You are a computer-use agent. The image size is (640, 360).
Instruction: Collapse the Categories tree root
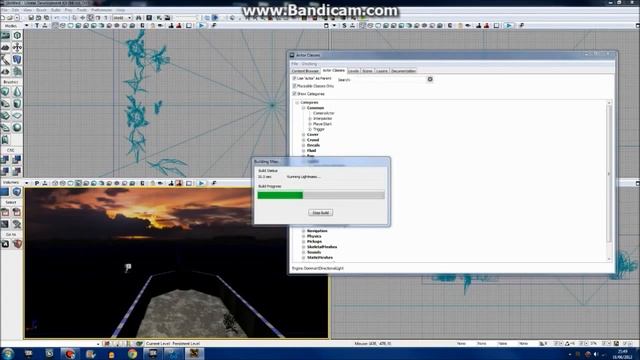(297, 102)
